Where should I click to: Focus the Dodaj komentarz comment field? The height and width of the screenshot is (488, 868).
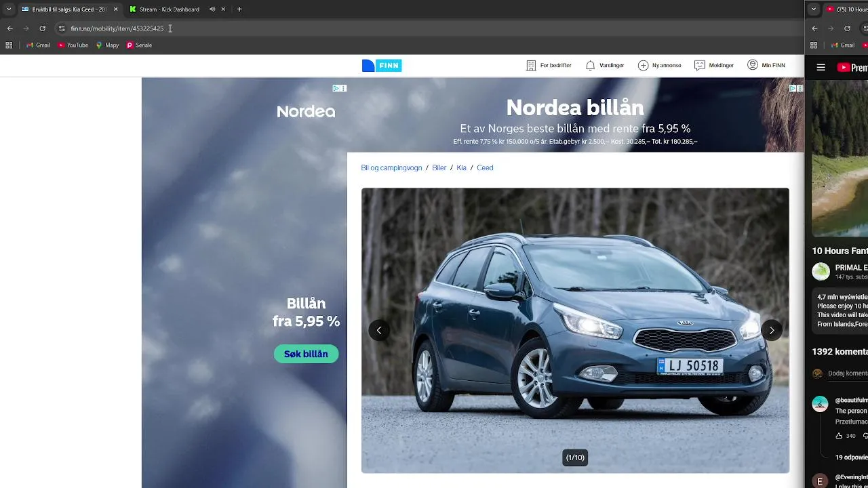(848, 373)
